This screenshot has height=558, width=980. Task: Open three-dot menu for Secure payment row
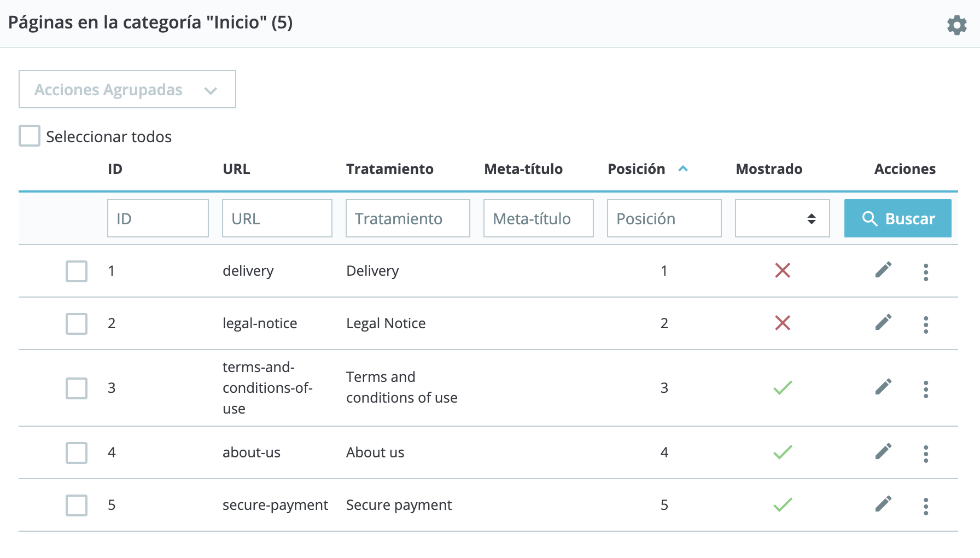925,506
